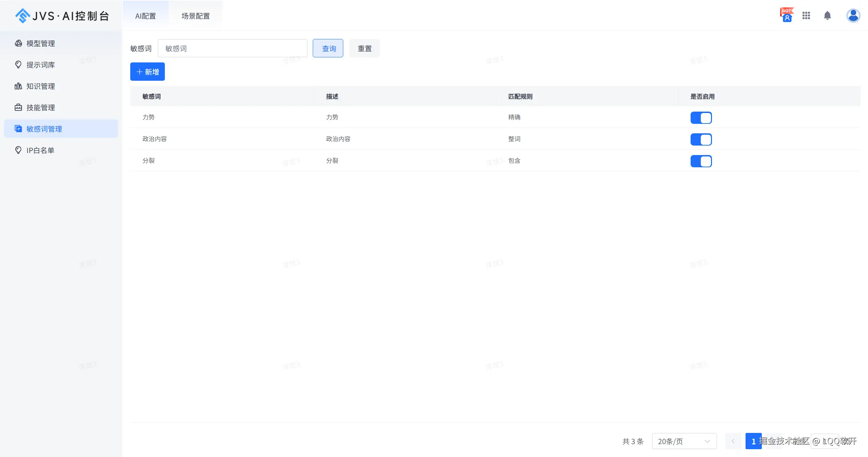Switch to the 场景配置 tab
Viewport: 868px width, 457px height.
coord(195,16)
